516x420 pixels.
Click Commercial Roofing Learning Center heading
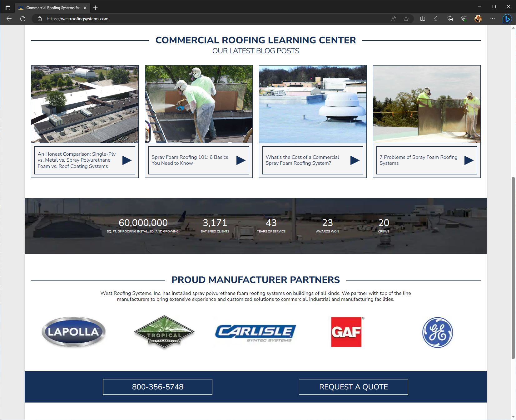pyautogui.click(x=256, y=40)
